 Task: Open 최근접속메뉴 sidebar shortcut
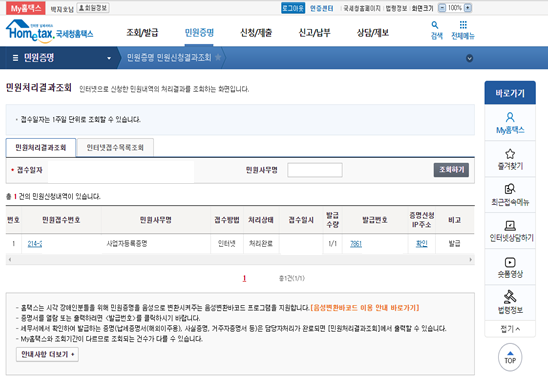(510, 195)
